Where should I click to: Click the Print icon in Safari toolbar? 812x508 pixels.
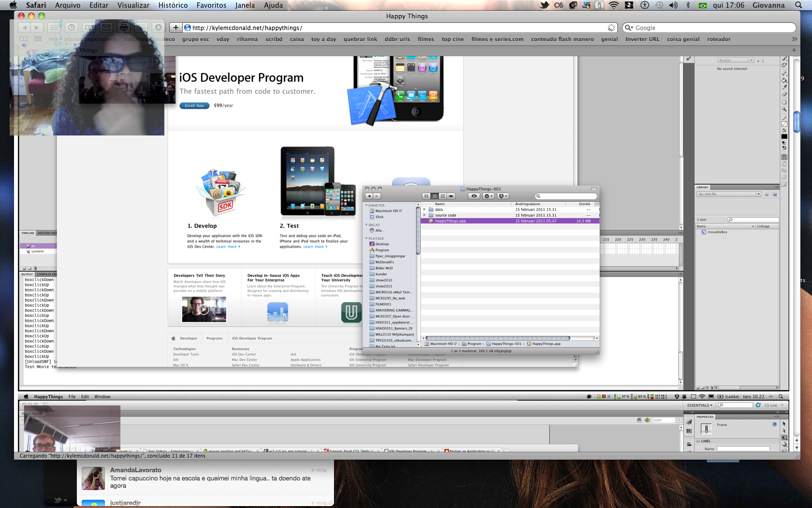[124, 28]
